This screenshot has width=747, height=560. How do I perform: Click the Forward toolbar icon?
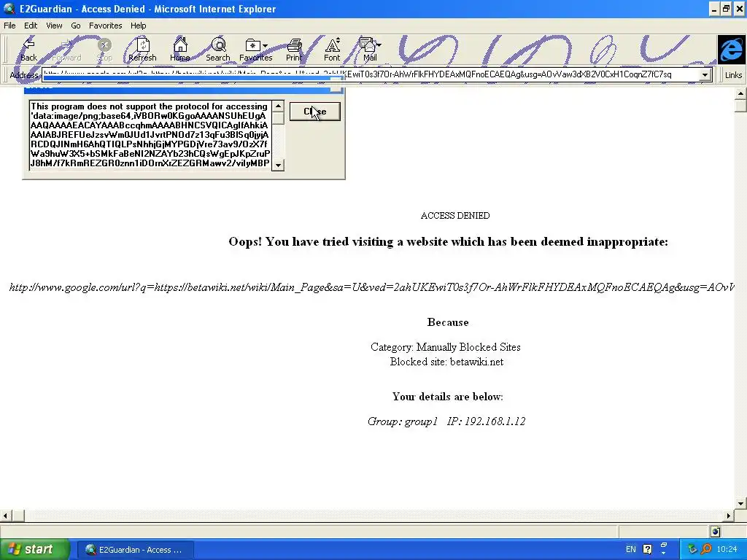66,50
